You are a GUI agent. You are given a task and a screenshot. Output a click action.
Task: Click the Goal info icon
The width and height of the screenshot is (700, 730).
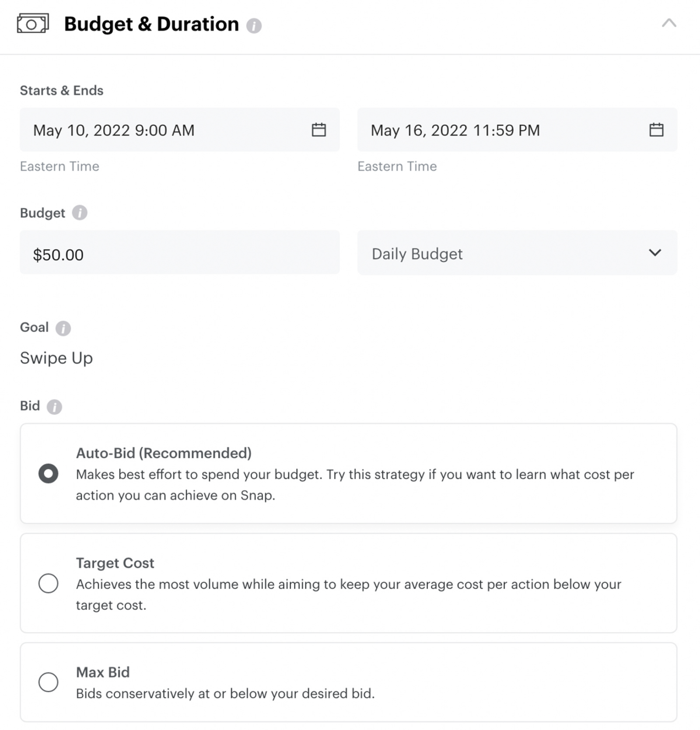tap(63, 328)
